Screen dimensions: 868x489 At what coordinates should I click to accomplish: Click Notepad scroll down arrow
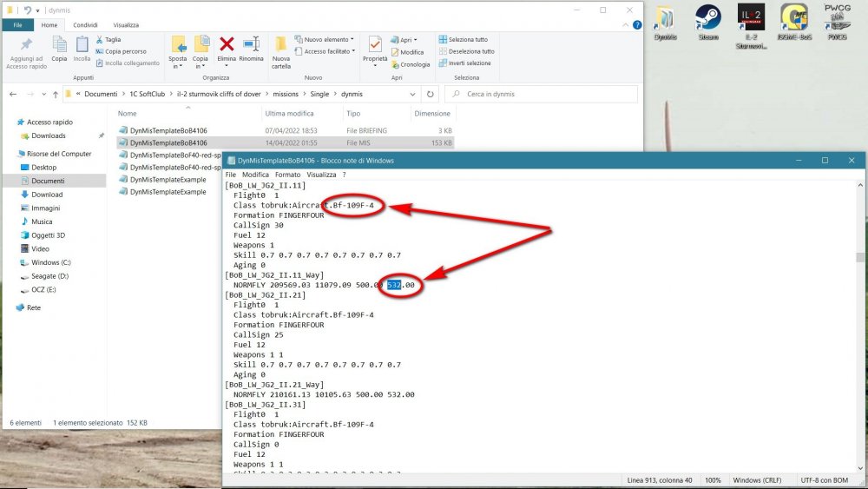pyautogui.click(x=859, y=468)
